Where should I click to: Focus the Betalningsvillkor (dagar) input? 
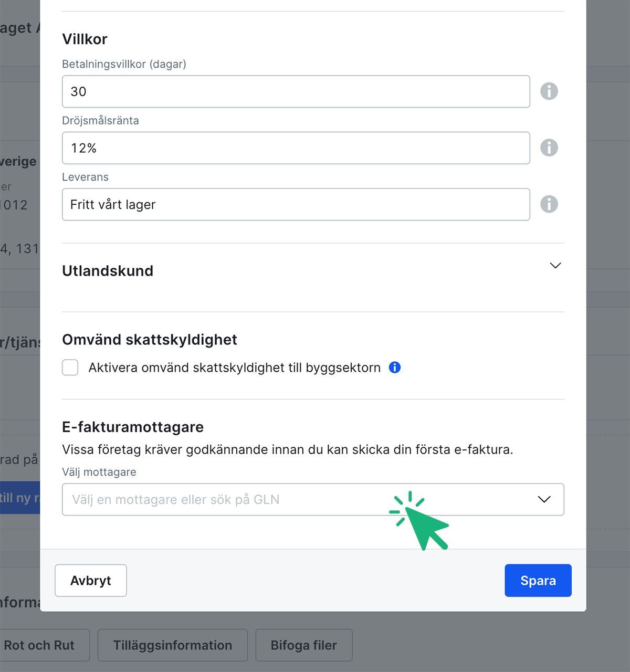pyautogui.click(x=296, y=91)
